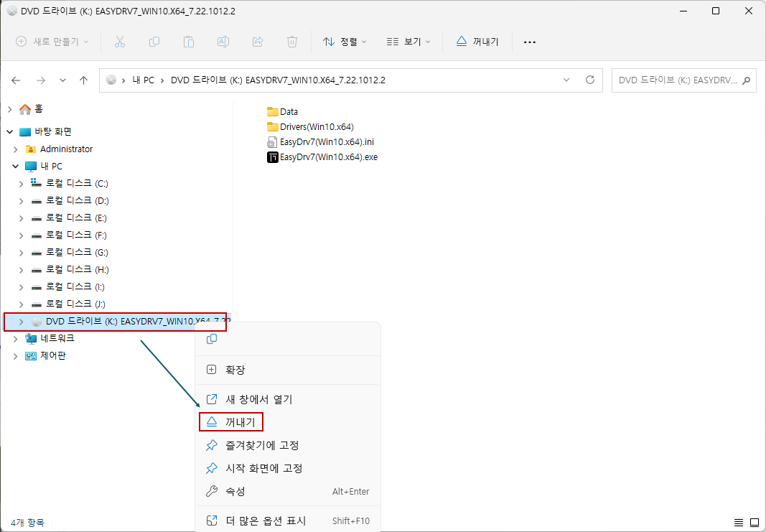Image resolution: width=766 pixels, height=532 pixels.
Task: Switch to details view layout icon
Action: (x=739, y=523)
